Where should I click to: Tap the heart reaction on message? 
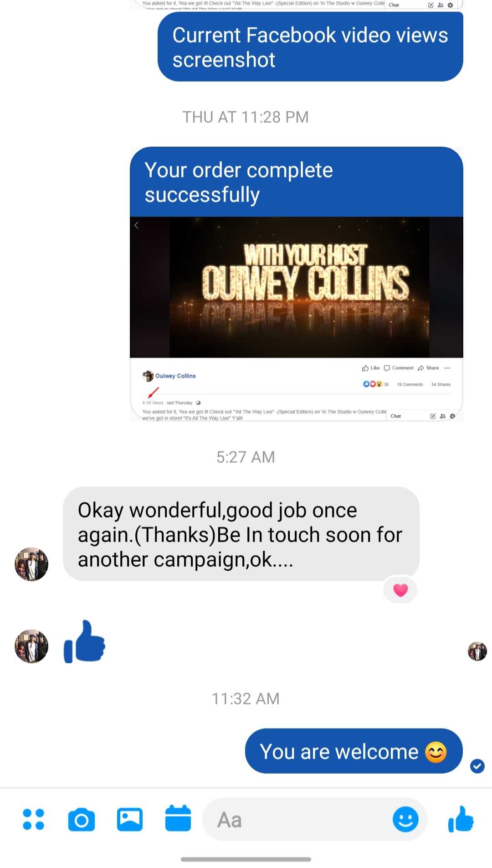tap(400, 590)
